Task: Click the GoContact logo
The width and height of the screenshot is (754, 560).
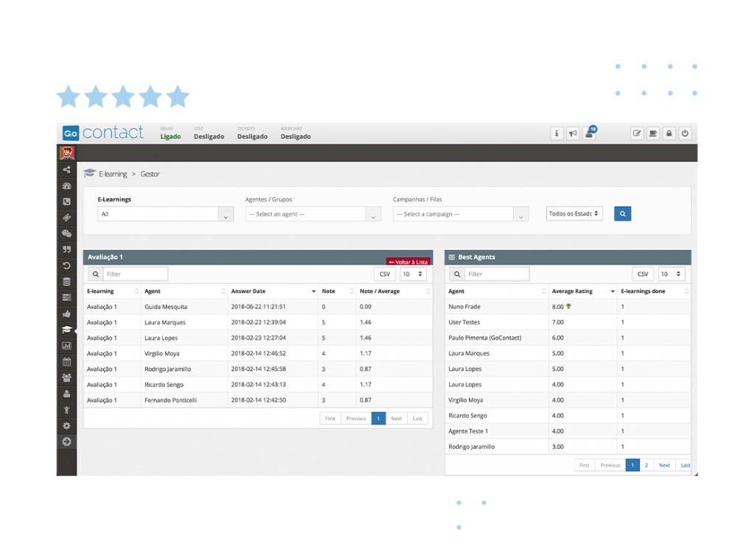Action: [x=103, y=132]
